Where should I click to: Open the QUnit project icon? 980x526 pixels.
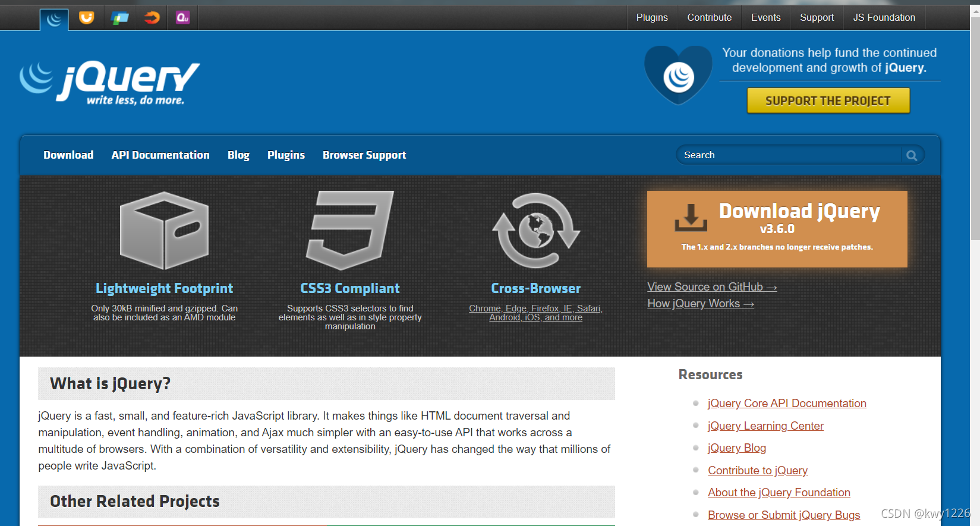click(183, 18)
